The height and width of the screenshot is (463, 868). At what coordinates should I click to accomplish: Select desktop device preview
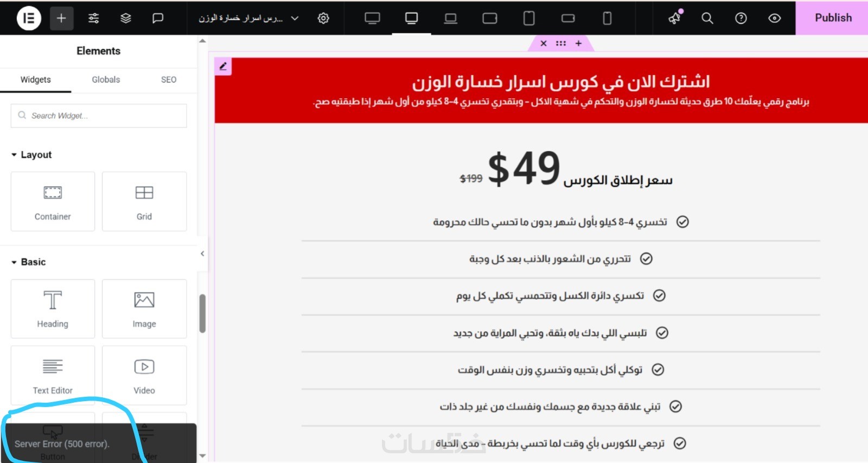coord(411,18)
